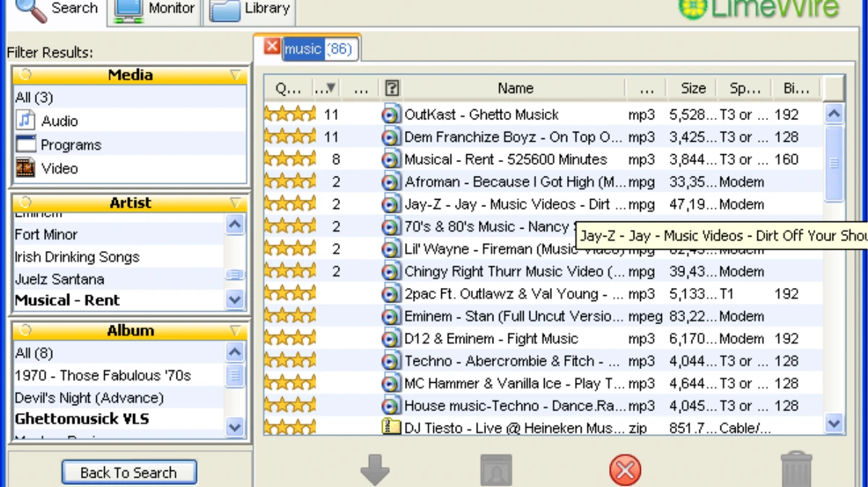Open the Monitor tab
868x487 pixels.
pyautogui.click(x=155, y=10)
